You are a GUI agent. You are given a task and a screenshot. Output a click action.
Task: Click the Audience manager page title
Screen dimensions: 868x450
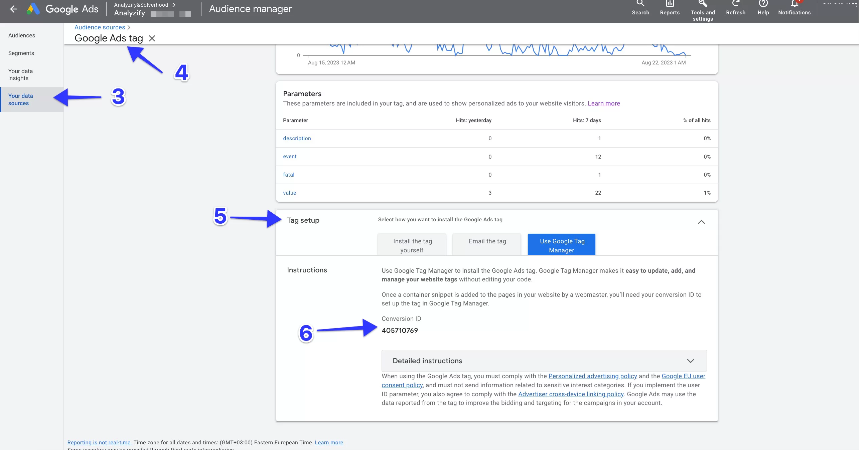coord(250,9)
